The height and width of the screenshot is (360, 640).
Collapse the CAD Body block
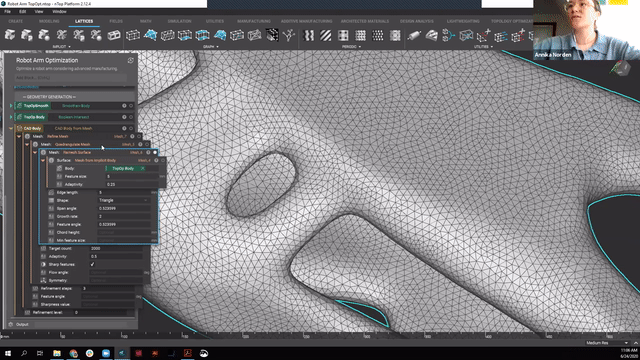click(11, 128)
